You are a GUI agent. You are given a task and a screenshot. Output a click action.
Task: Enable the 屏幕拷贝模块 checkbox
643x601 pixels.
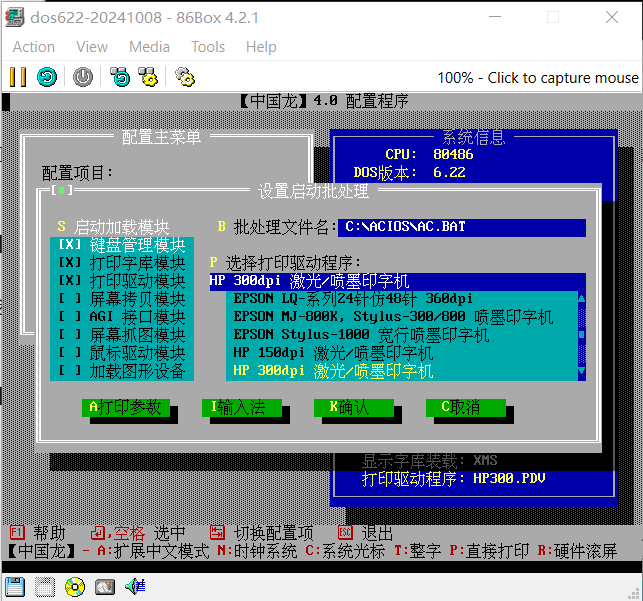click(70, 299)
